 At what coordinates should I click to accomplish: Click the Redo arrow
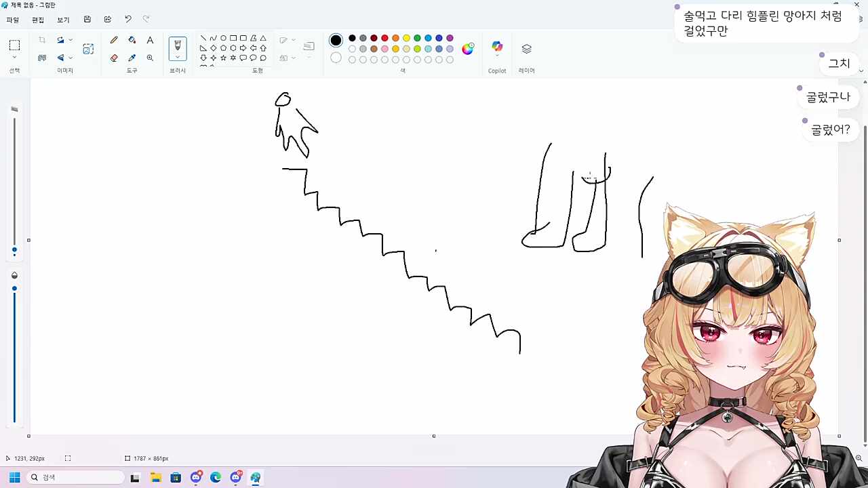(146, 20)
